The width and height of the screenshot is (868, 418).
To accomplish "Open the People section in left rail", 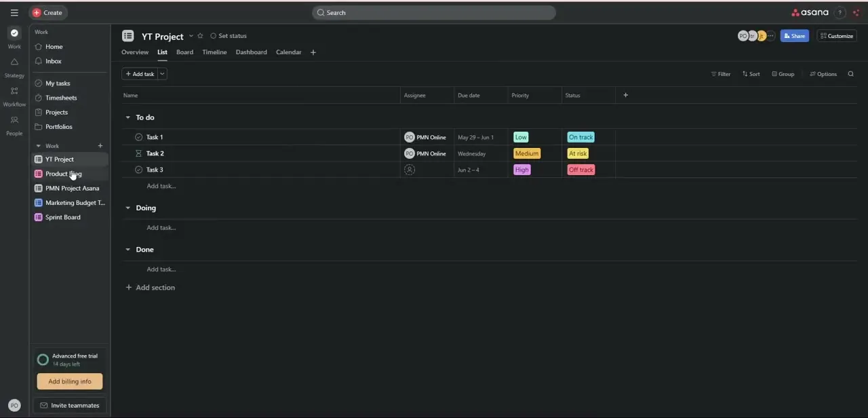I will pos(14,120).
